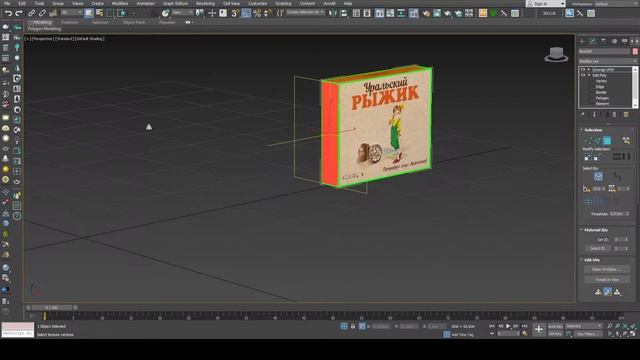Screen dimensions: 640x360
Task: Select the Unlink Selection tool icon
Action: click(x=42, y=13)
